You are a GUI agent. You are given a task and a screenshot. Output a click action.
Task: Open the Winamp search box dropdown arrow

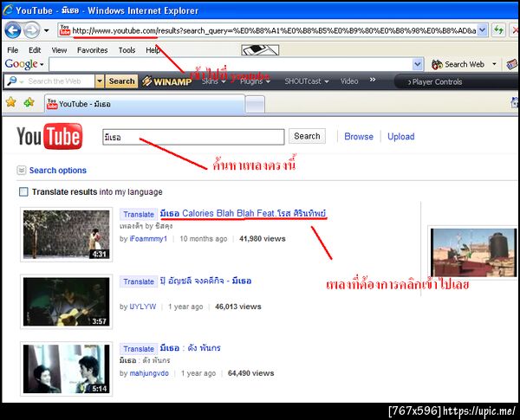[99, 81]
